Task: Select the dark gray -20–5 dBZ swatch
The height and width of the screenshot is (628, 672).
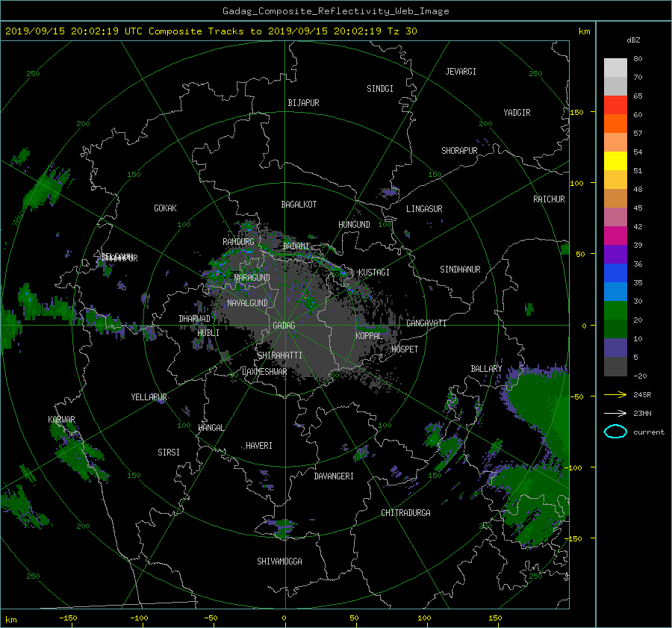Action: (615, 366)
